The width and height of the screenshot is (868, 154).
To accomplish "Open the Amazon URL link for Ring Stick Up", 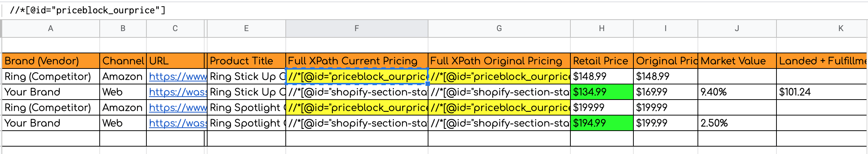I will pos(178,77).
